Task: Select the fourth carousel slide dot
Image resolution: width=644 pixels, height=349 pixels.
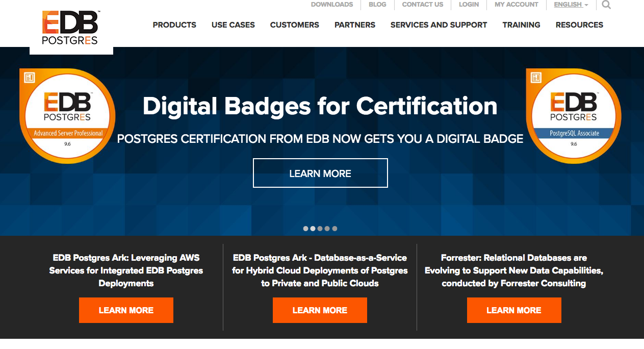Action: point(327,229)
